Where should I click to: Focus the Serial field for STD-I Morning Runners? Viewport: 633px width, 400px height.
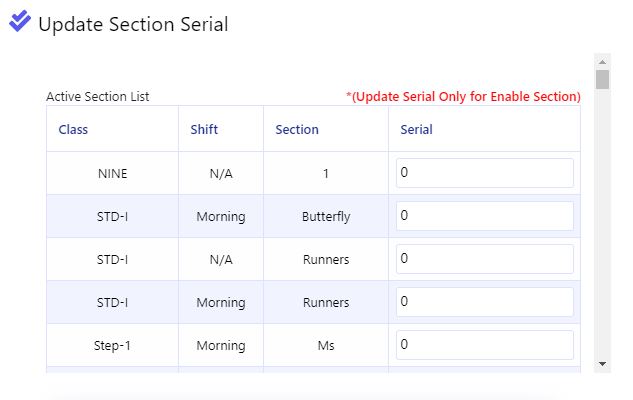[x=484, y=302]
